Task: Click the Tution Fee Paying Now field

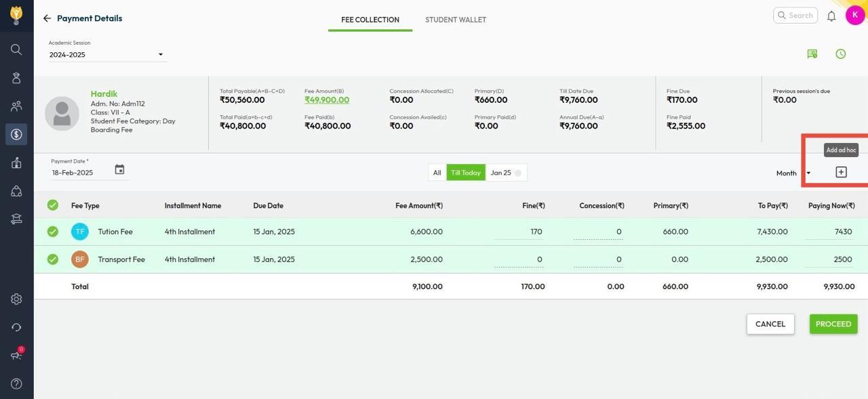Action: pos(830,232)
